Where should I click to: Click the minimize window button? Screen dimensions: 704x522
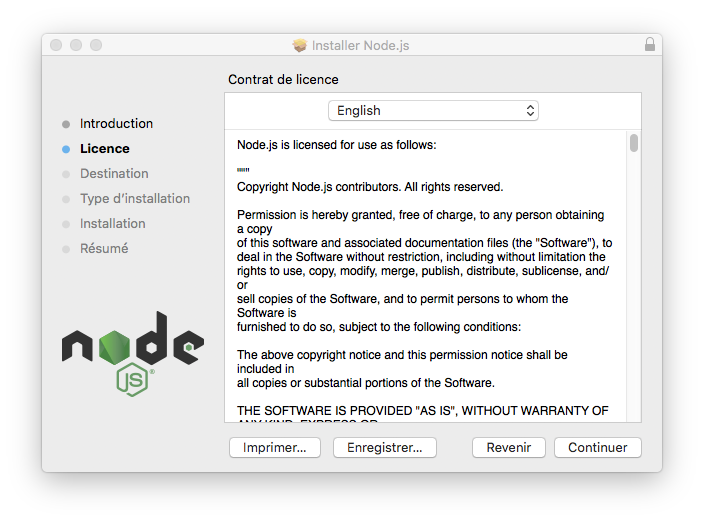pos(76,45)
